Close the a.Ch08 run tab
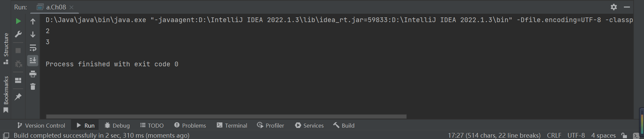This screenshot has height=139, width=644. coord(71,7)
